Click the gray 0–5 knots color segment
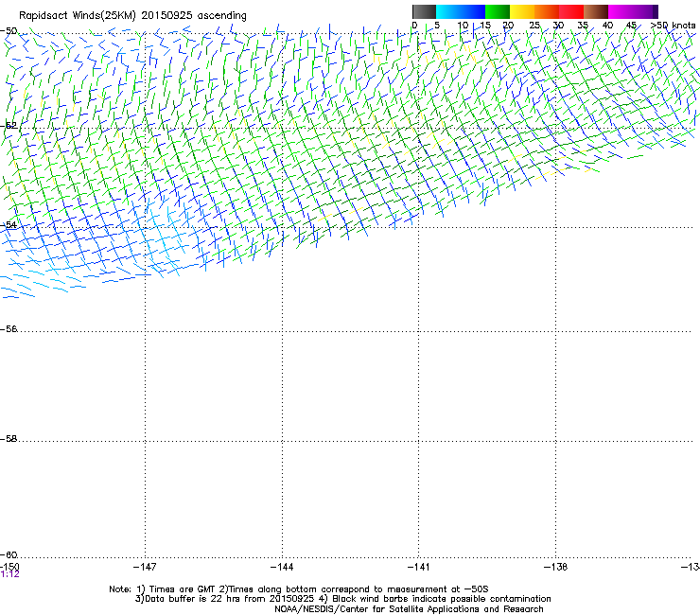This screenshot has height=615, width=700. (x=424, y=11)
